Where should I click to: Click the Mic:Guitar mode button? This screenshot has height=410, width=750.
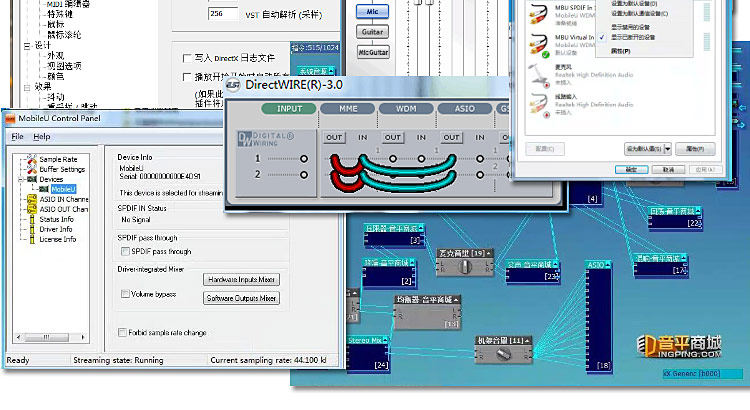(373, 52)
